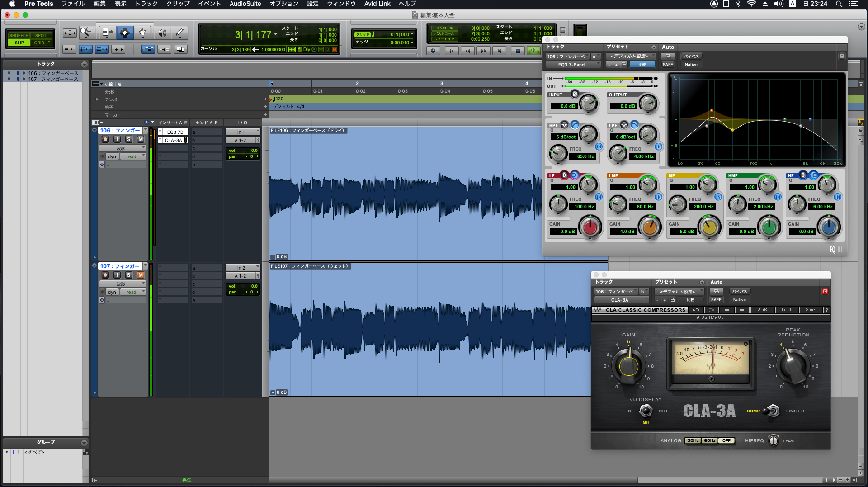Click SAFE in CLA-3A plugin window

point(716,300)
